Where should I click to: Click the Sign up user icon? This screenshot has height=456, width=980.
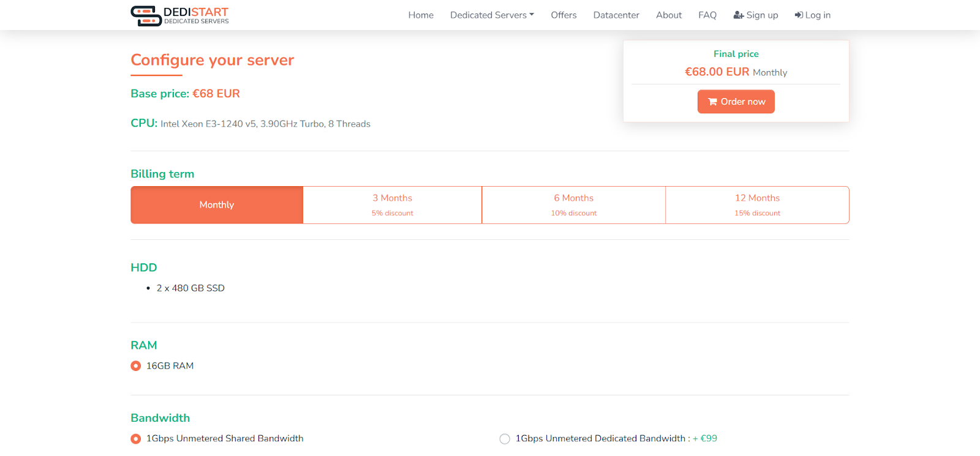click(x=739, y=15)
